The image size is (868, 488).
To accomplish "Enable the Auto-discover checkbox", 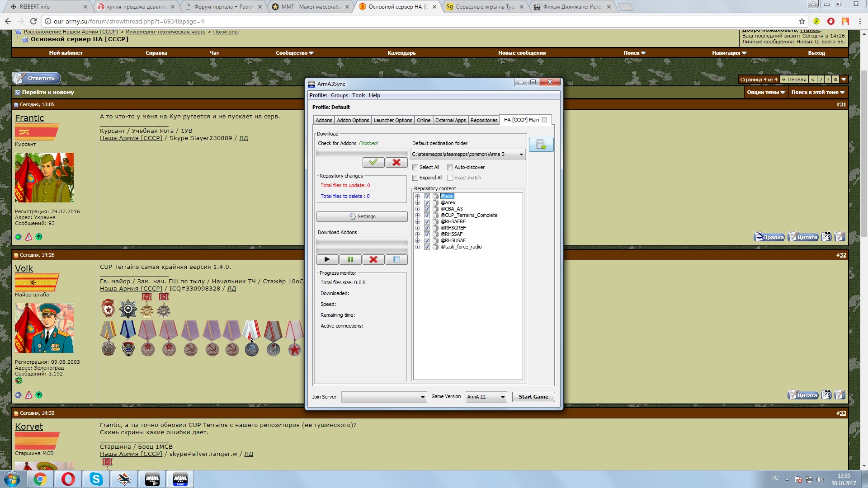I will tap(450, 167).
